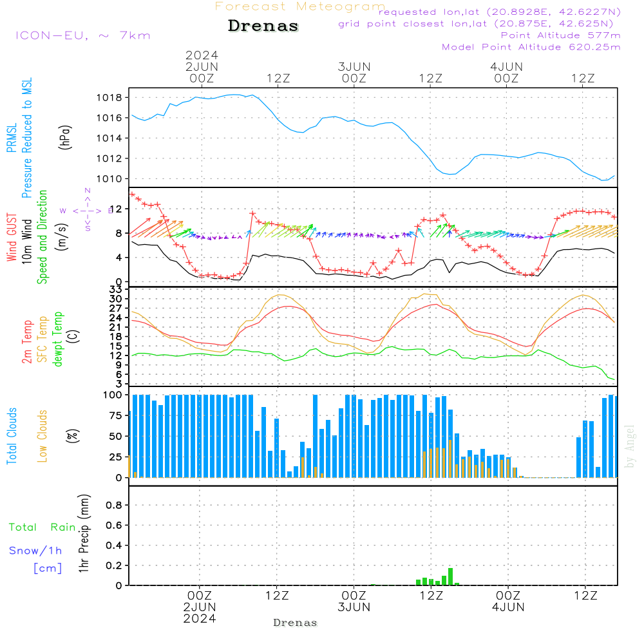Click the '4JUN 00Z' label above the chart

coord(506,72)
